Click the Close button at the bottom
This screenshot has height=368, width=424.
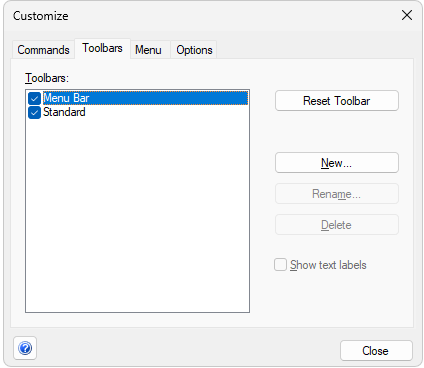coord(376,351)
